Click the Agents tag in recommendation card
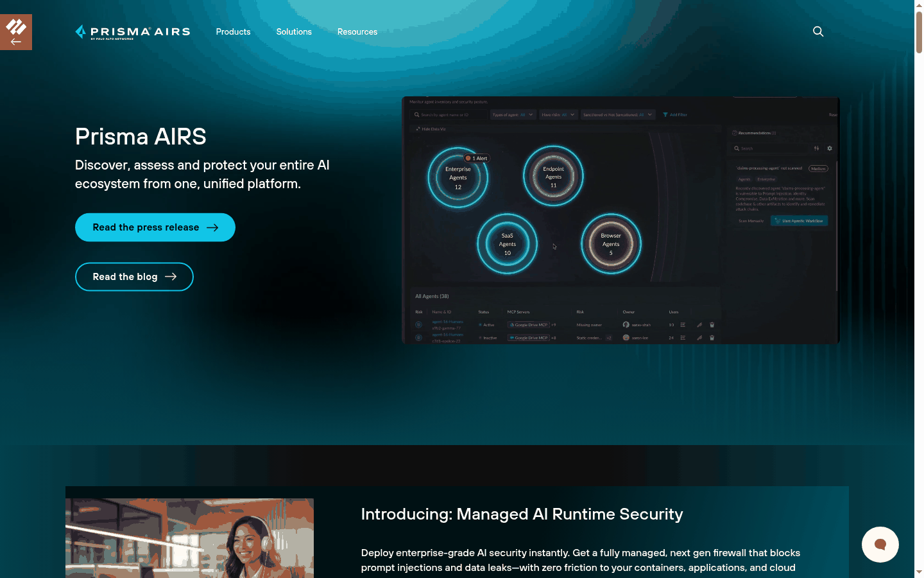Screen dimensions: 924x578 (744, 179)
